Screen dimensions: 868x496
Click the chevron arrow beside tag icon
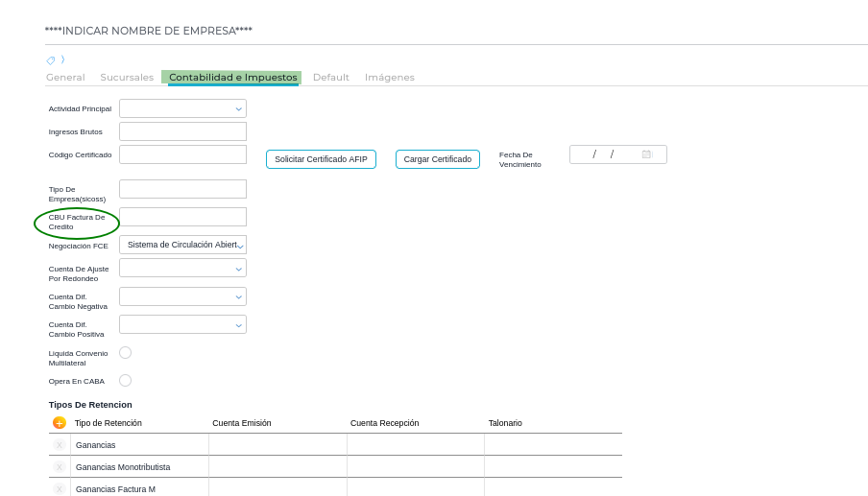pos(62,59)
